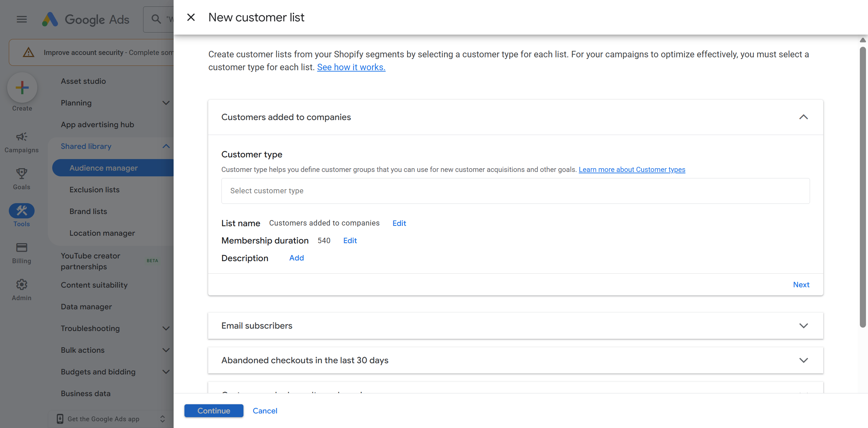Open the Admin gear icon
868x428 pixels.
pos(22,285)
